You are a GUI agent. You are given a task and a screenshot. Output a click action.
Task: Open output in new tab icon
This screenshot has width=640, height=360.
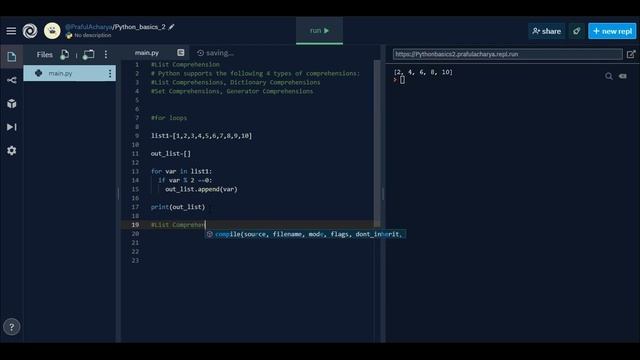[631, 54]
